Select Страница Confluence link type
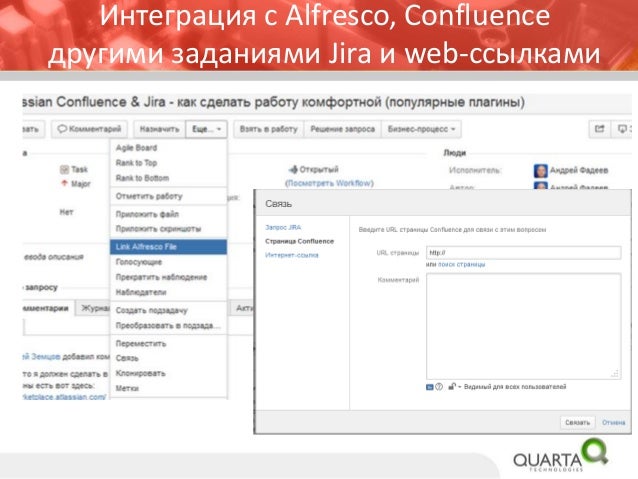This screenshot has height=479, width=638. click(299, 241)
